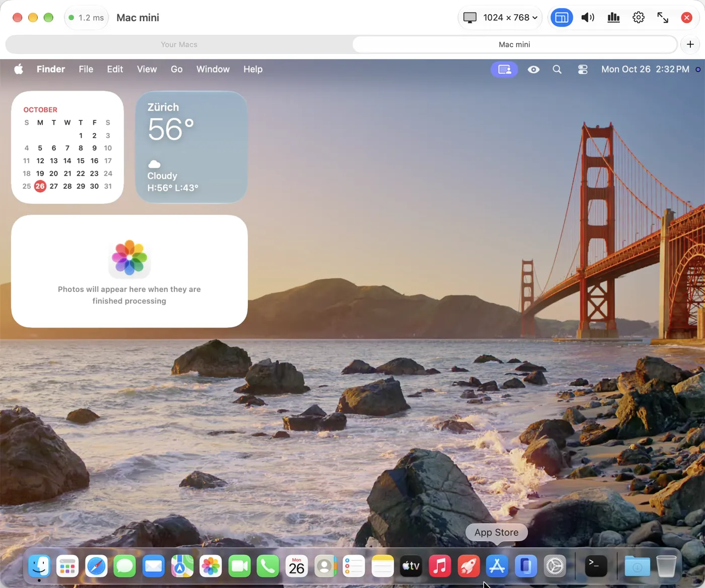The image size is (705, 588).
Task: Select the Mac mini tab
Action: (x=514, y=44)
